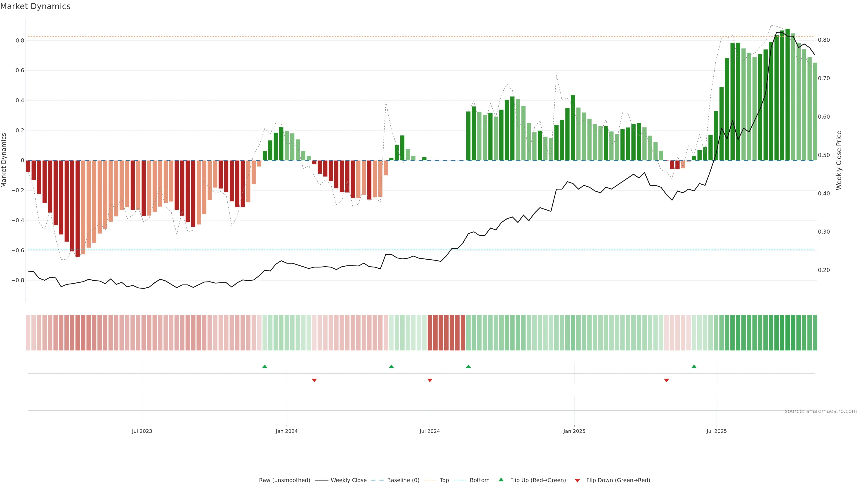868x488 pixels.
Task: Click the source: sharemaestro.com text
Action: [821, 411]
